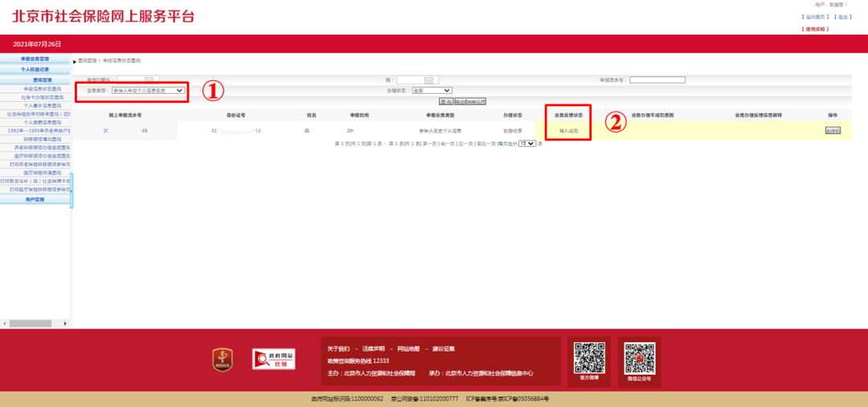The height and width of the screenshot is (407, 868).
Task: Click the 导出Excel文件 button
Action: pyautogui.click(x=470, y=102)
